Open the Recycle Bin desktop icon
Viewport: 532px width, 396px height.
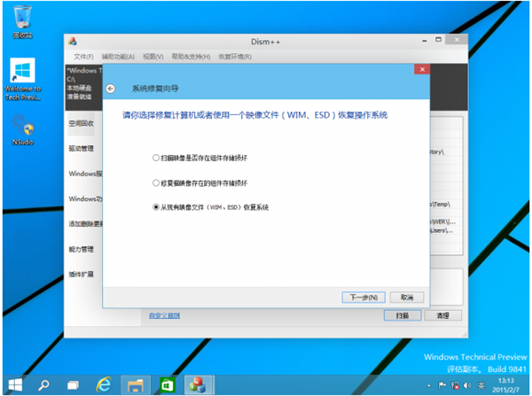(22, 21)
